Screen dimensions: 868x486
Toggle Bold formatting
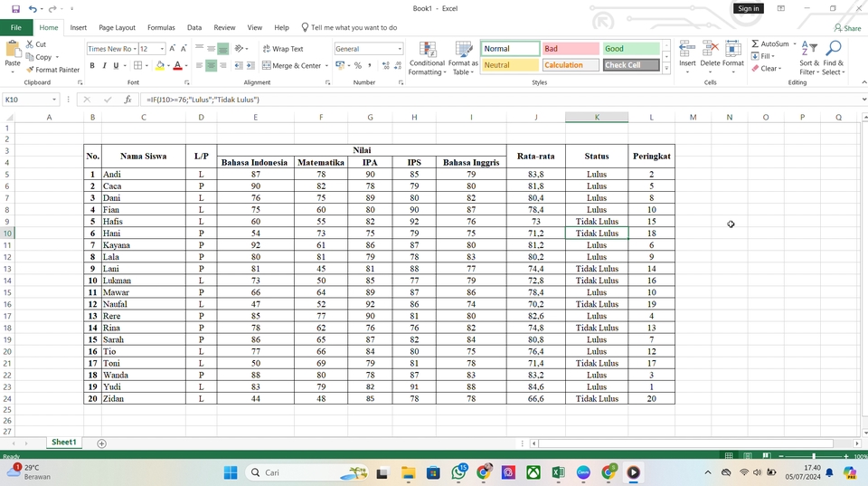point(92,65)
